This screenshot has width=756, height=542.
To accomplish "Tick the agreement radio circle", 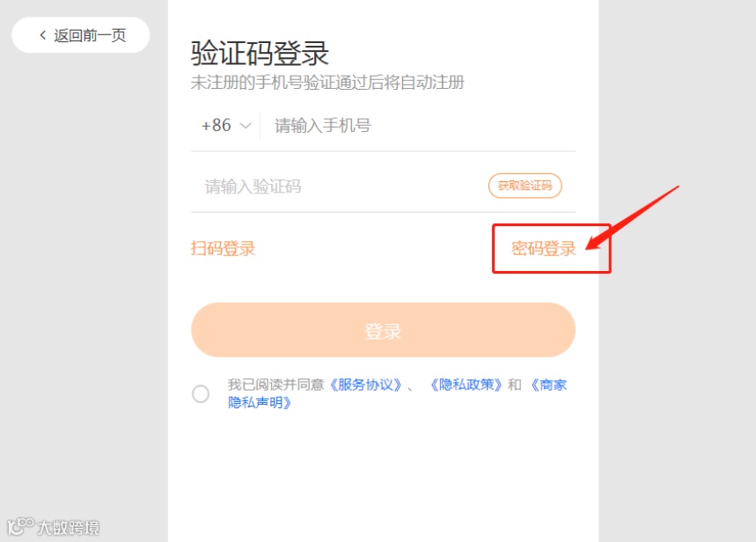I will click(x=201, y=394).
